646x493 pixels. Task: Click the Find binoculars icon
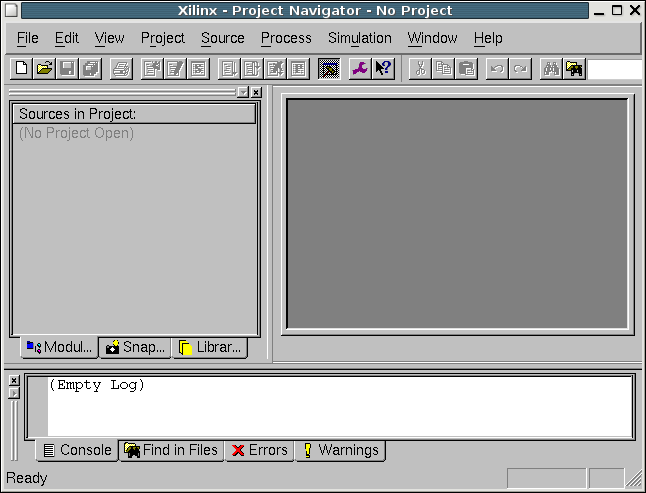click(551, 68)
